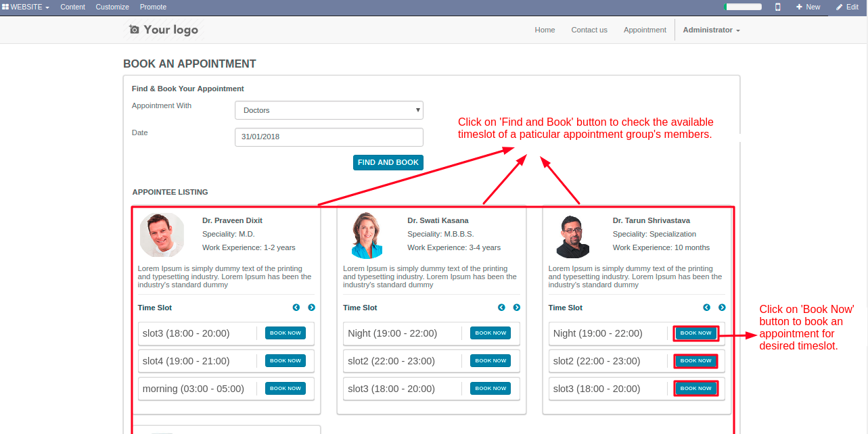The height and width of the screenshot is (434, 868).
Task: Open the Promote menu
Action: click(x=153, y=7)
